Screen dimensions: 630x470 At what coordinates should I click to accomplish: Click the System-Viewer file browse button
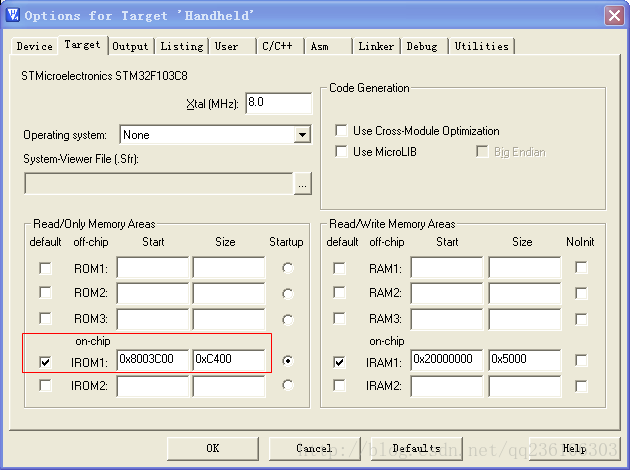(303, 183)
